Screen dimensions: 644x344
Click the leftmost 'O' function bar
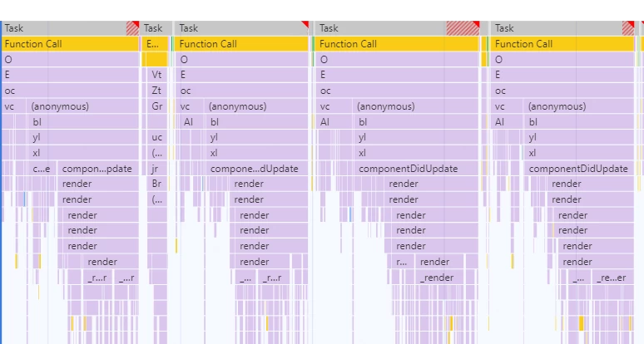tap(70, 60)
